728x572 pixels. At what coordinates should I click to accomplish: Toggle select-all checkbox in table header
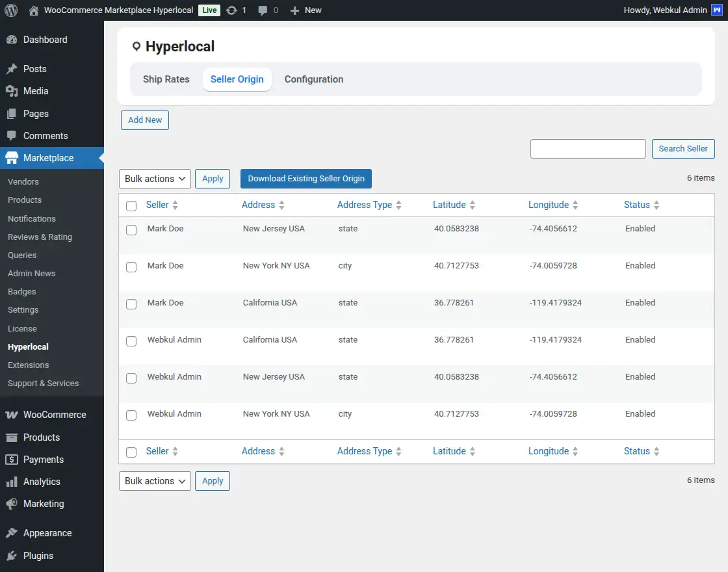pos(131,205)
